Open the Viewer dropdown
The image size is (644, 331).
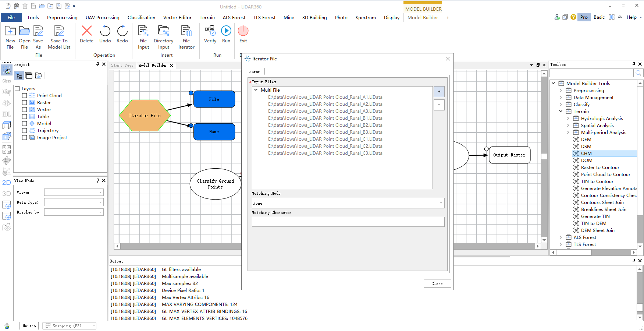tap(74, 192)
